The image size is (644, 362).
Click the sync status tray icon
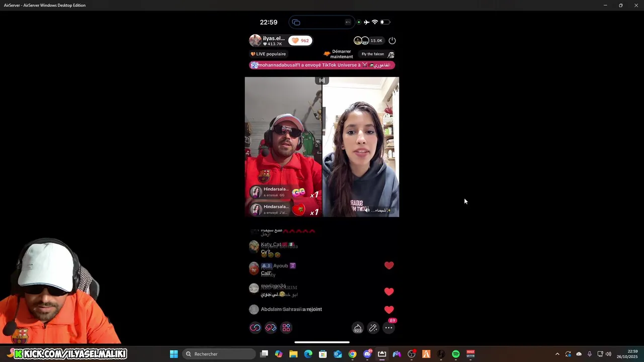pos(568,354)
